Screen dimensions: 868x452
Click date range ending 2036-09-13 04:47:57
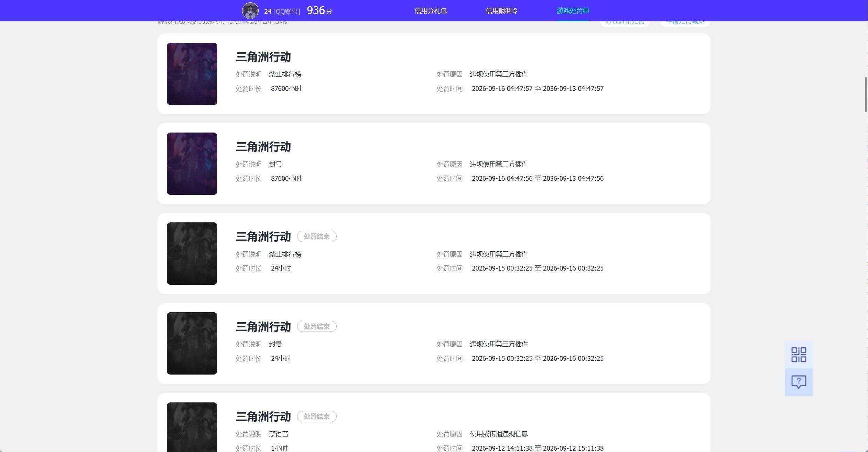[x=538, y=88]
